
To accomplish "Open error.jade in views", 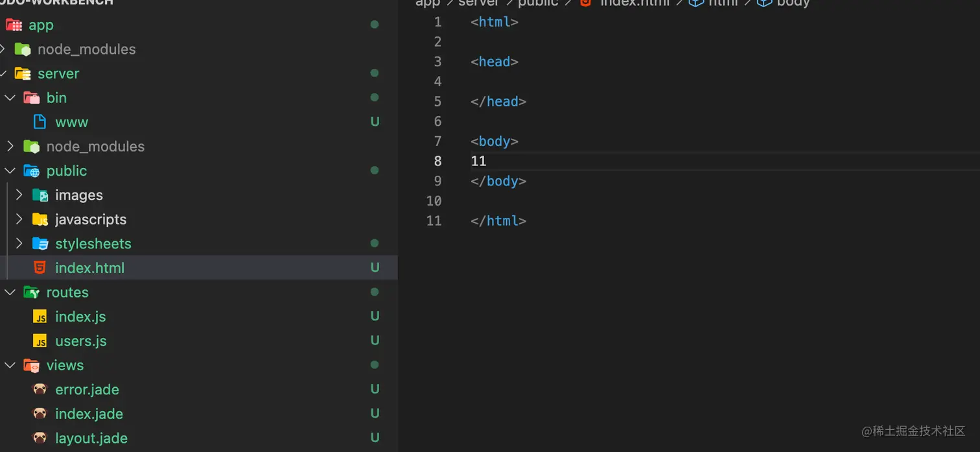I will 87,390.
